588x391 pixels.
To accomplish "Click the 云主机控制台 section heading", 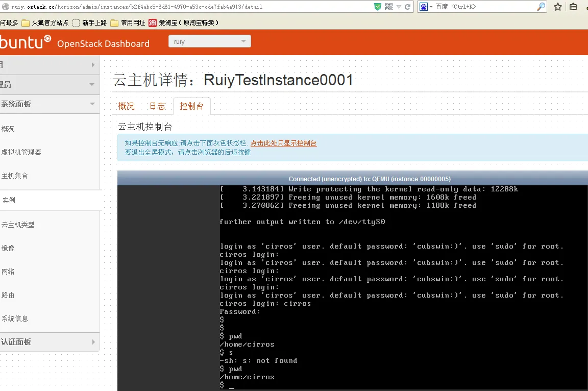I will coord(145,127).
